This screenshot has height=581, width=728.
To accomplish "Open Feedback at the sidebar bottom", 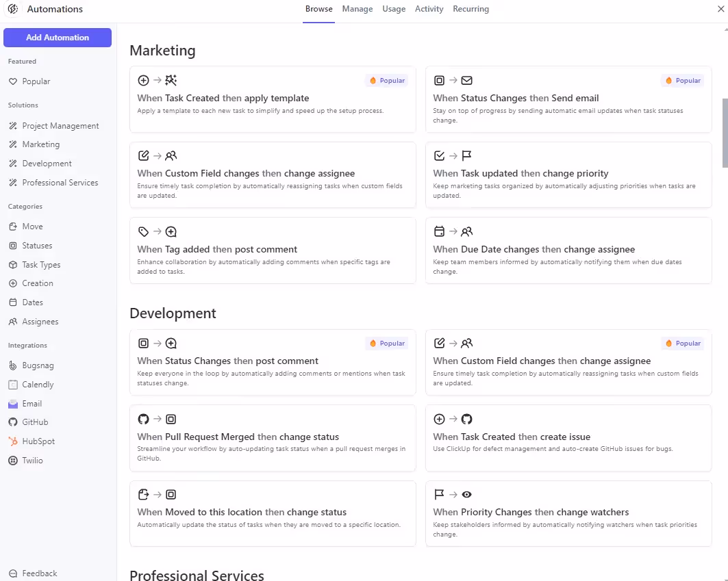I will click(x=39, y=573).
